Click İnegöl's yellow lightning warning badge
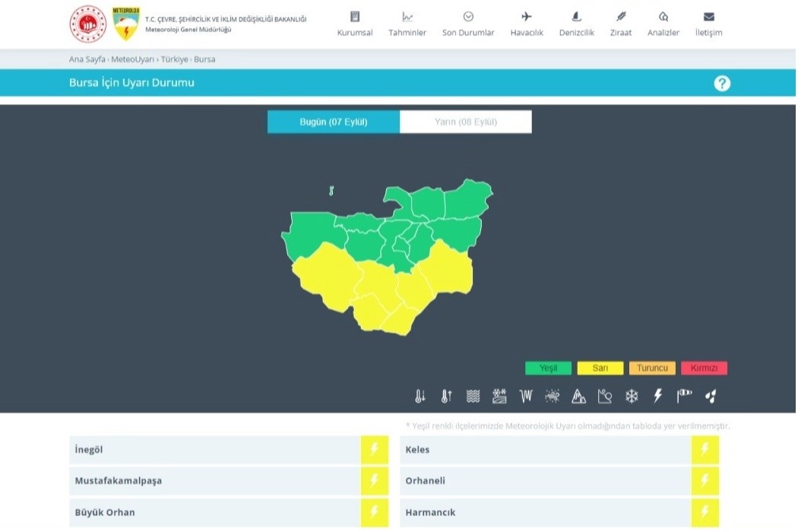The height and width of the screenshot is (532, 798). [374, 449]
